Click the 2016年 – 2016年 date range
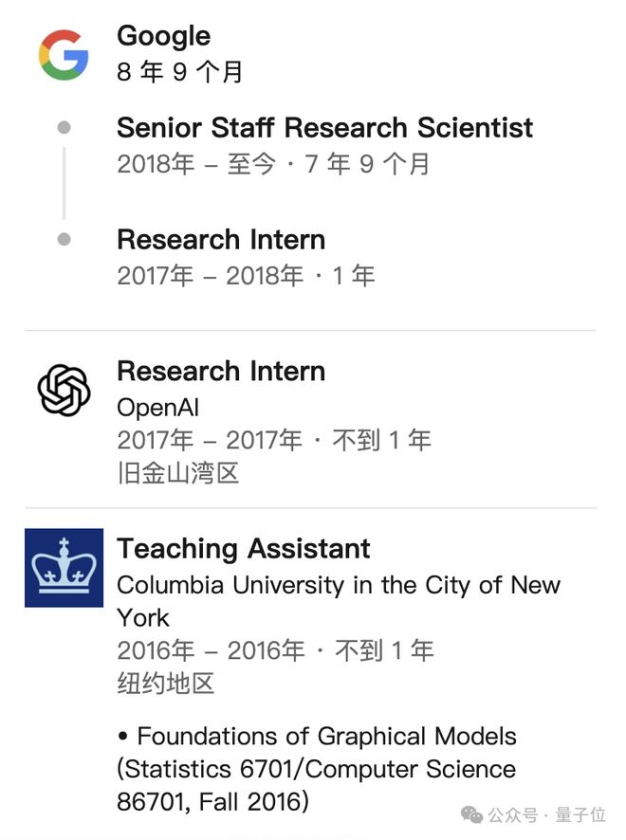This screenshot has width=626, height=840. [211, 649]
